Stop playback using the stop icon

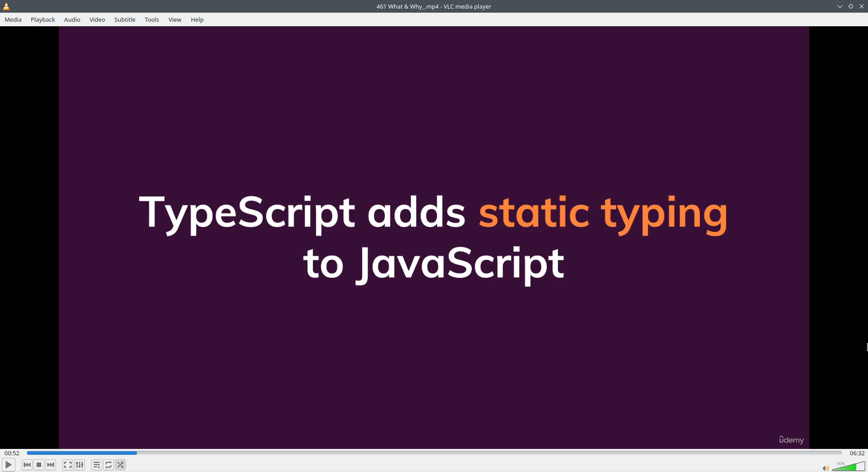(x=38, y=464)
